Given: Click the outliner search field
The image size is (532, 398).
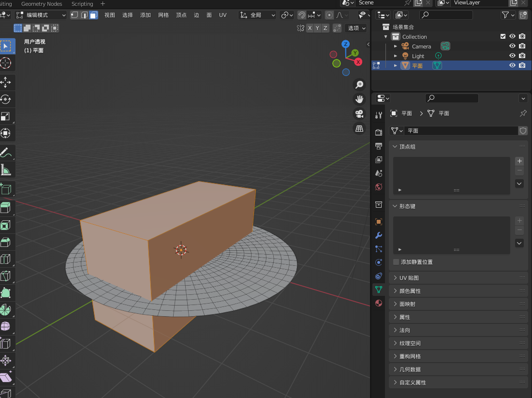Looking at the screenshot, I should (x=446, y=15).
